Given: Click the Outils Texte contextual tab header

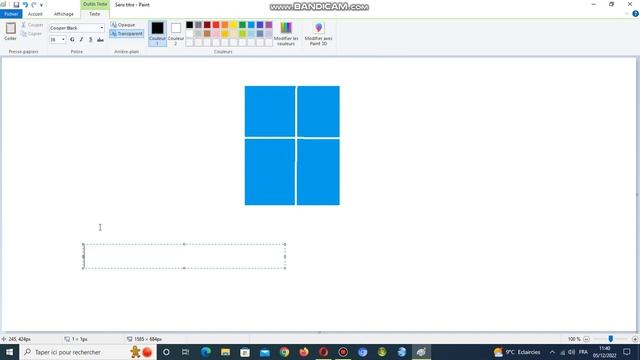Looking at the screenshot, I should point(95,4).
